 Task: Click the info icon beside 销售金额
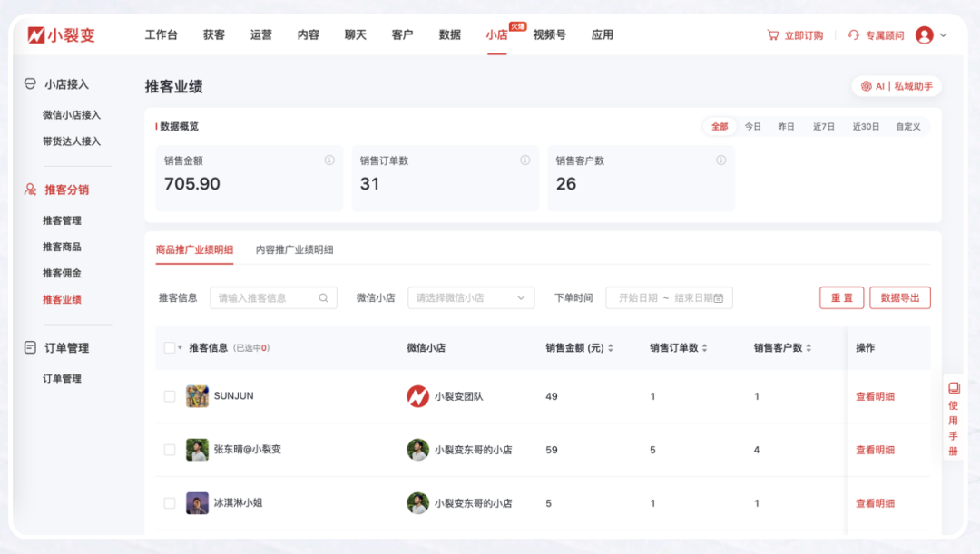click(x=329, y=160)
